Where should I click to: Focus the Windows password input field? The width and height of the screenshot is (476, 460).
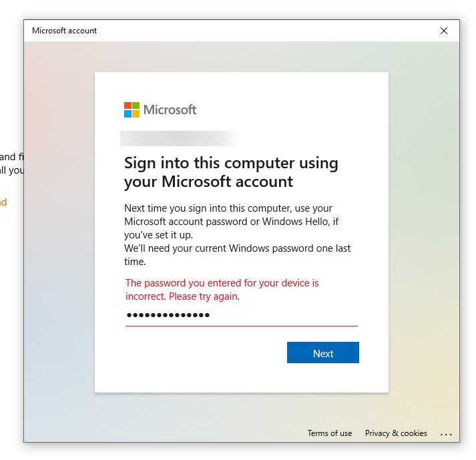[242, 315]
